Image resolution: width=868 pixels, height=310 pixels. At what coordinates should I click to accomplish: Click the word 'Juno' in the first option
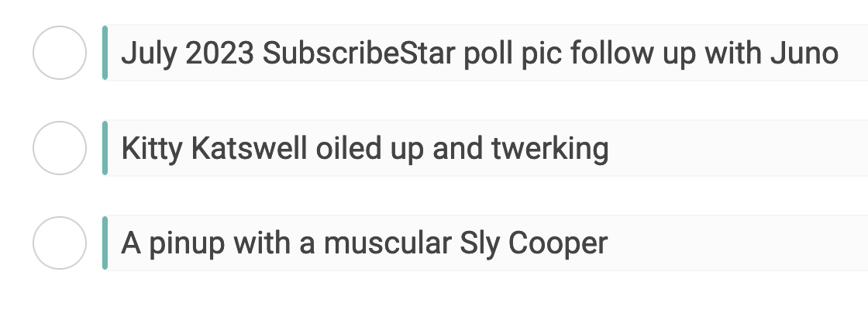tap(804, 53)
